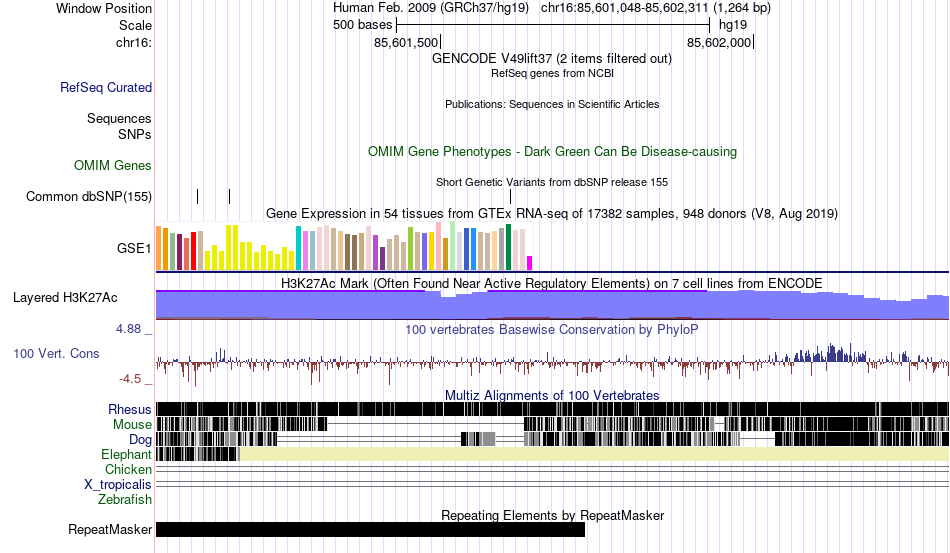Image resolution: width=950 pixels, height=553 pixels.
Task: Click the black RepeatMasker repeat element bar
Action: tap(370, 529)
